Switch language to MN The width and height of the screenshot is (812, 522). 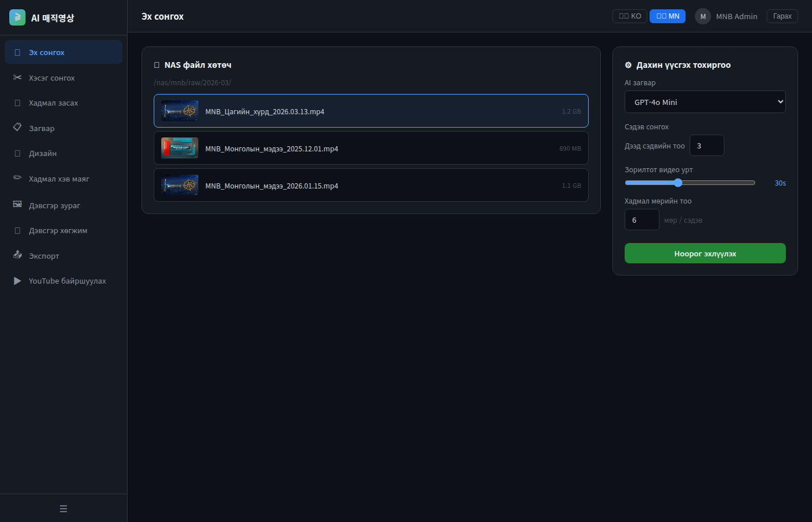coord(668,16)
